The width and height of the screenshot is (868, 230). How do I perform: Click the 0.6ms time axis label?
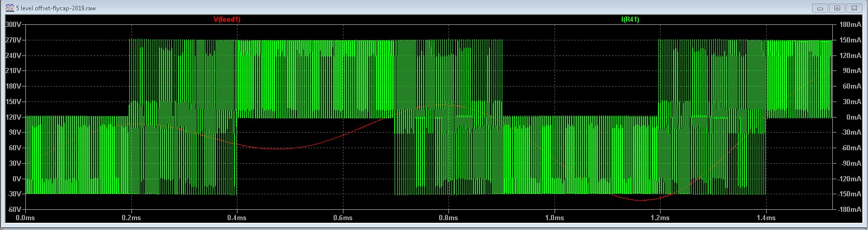(x=343, y=218)
